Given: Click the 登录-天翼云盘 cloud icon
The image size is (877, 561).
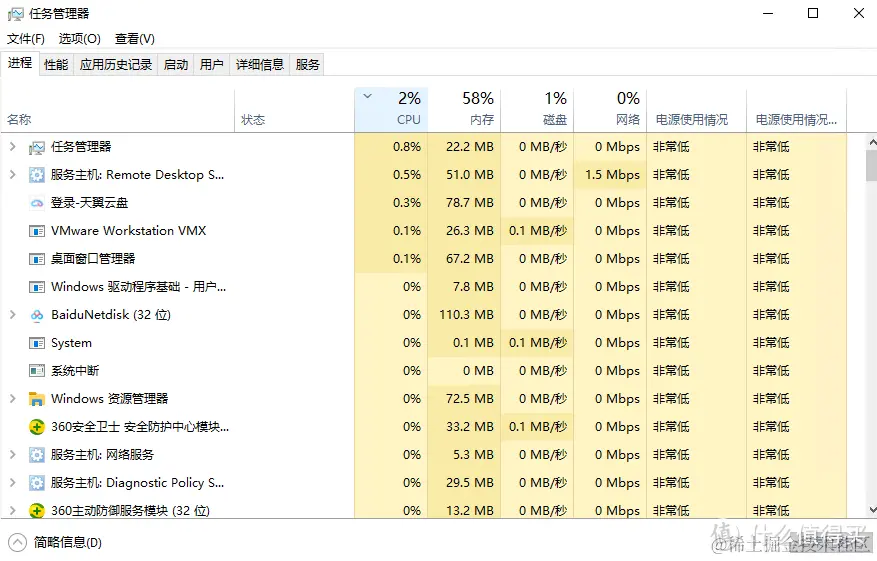Looking at the screenshot, I should 37,203.
